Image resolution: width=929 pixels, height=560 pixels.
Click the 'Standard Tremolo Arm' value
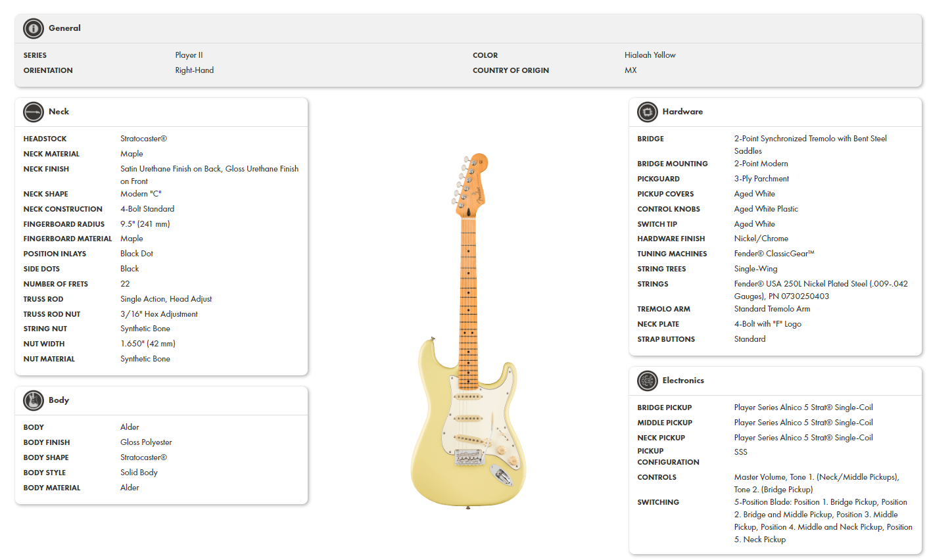coord(772,309)
